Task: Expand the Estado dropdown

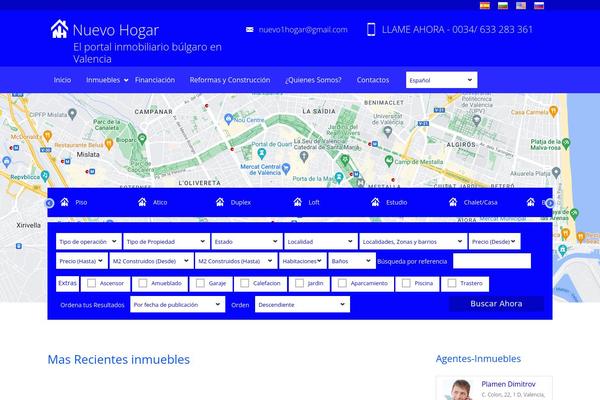Action: (246, 242)
